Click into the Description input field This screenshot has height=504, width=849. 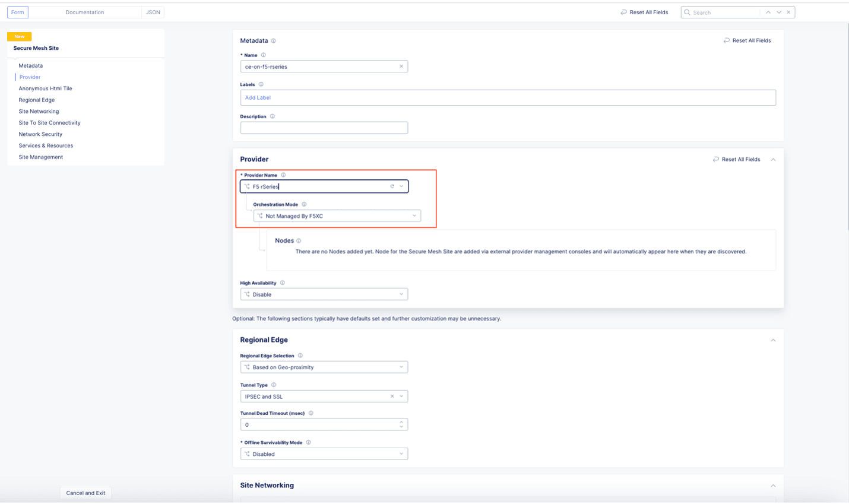pyautogui.click(x=324, y=128)
